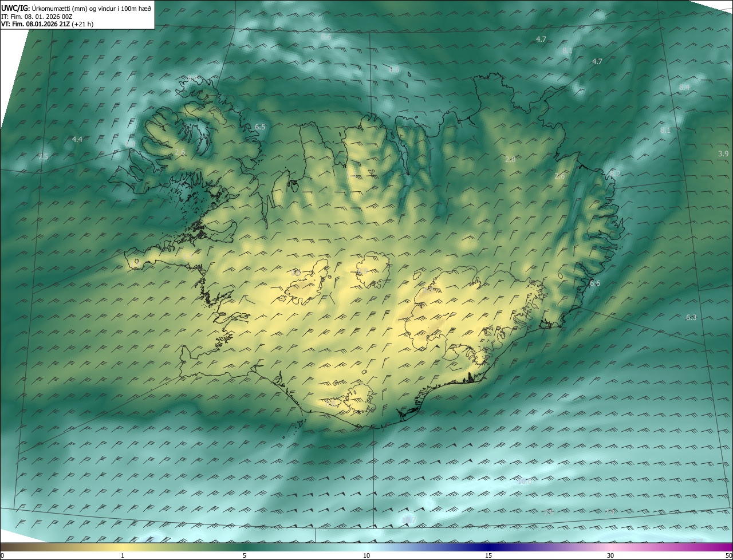Image resolution: width=733 pixels, height=560 pixels.
Task: Click the 50 tick on the colour scale
Action: pyautogui.click(x=728, y=555)
